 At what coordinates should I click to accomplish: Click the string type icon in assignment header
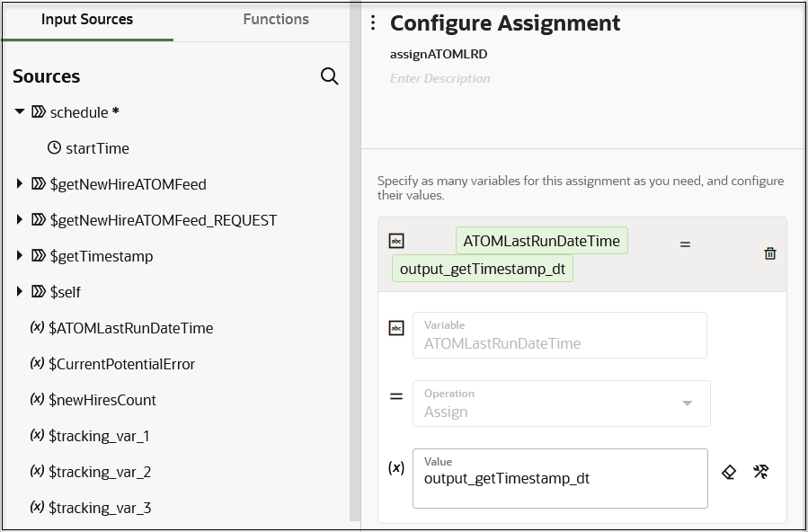point(396,241)
